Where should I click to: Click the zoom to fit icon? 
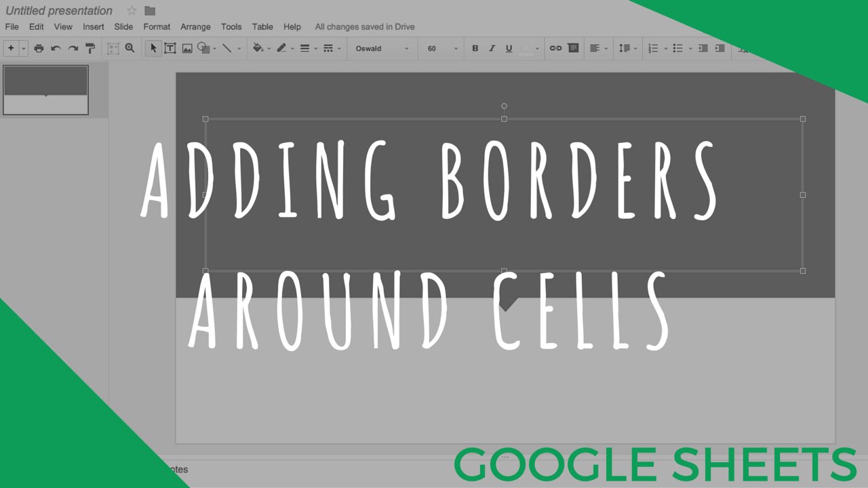tap(113, 48)
